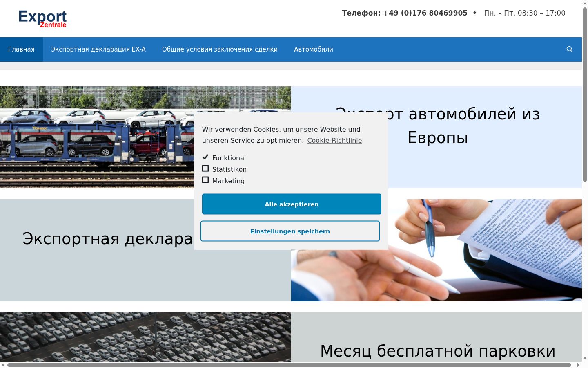Click the vertical scrollbar thumb
Image resolution: width=588 pixels, height=368 pixels.
coord(585,94)
